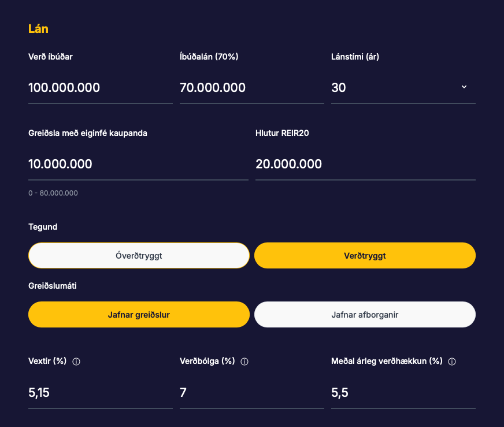Edit the Hlutur REIR20 field with 20.000.000

365,164
